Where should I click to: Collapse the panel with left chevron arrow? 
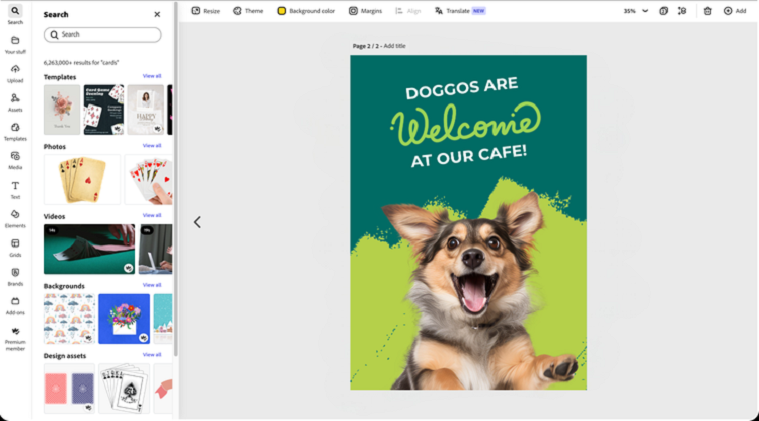tap(197, 222)
